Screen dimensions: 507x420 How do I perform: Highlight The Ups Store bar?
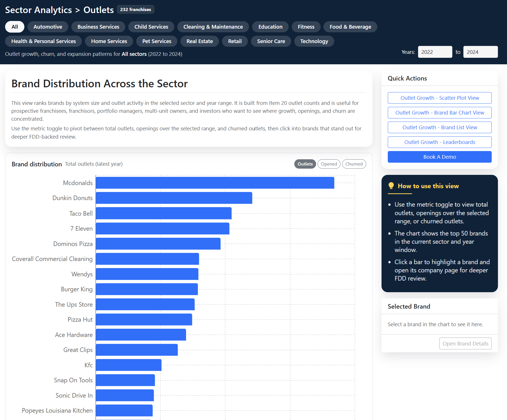point(145,304)
